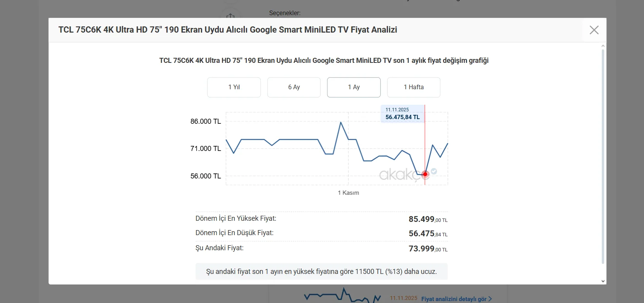Viewport: 644px width, 303px height.
Task: Click the scrollbar up arrow in dialog
Action: (603, 46)
